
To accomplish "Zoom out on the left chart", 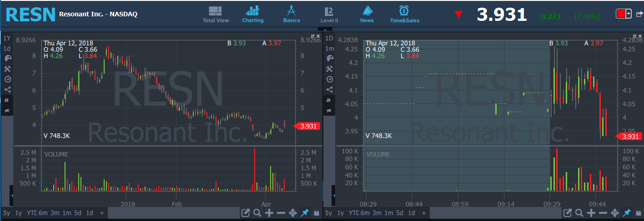I will click(281, 213).
